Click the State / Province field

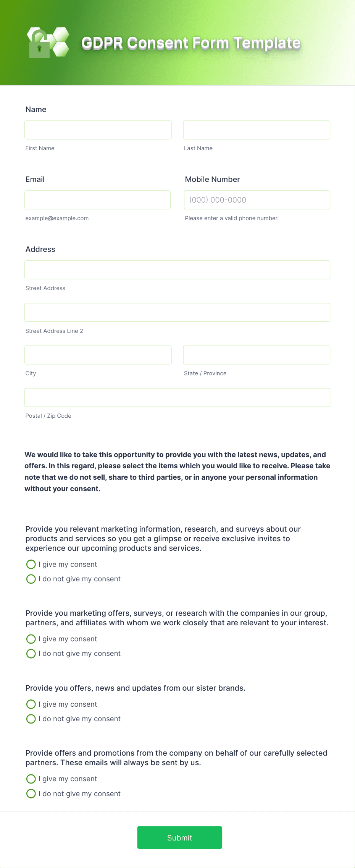pos(256,355)
